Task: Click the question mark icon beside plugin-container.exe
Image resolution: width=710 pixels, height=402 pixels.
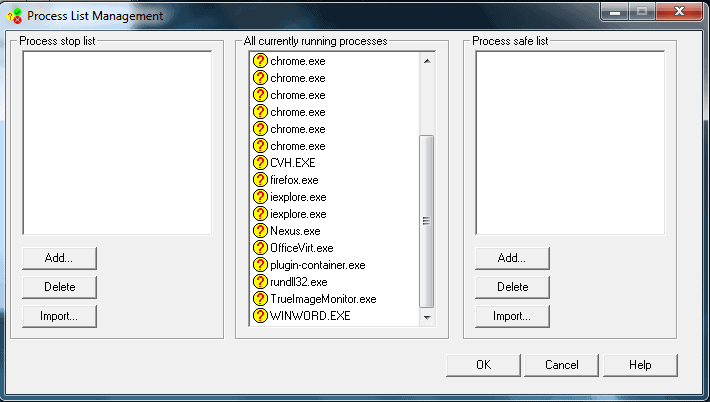Action: (260, 265)
